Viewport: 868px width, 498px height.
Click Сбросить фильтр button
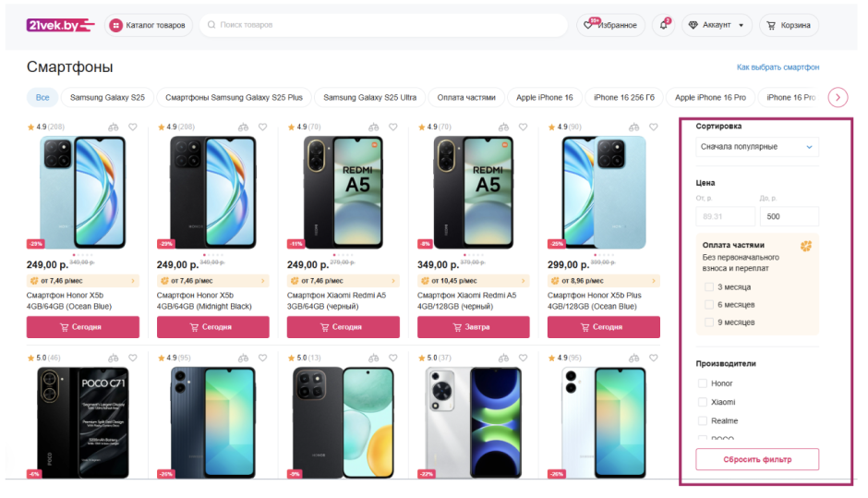coord(757,459)
